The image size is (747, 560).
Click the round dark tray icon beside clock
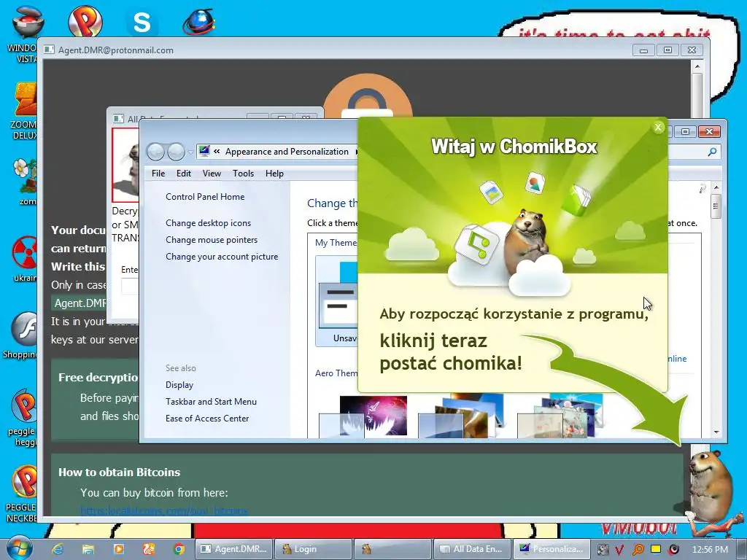coord(673,550)
